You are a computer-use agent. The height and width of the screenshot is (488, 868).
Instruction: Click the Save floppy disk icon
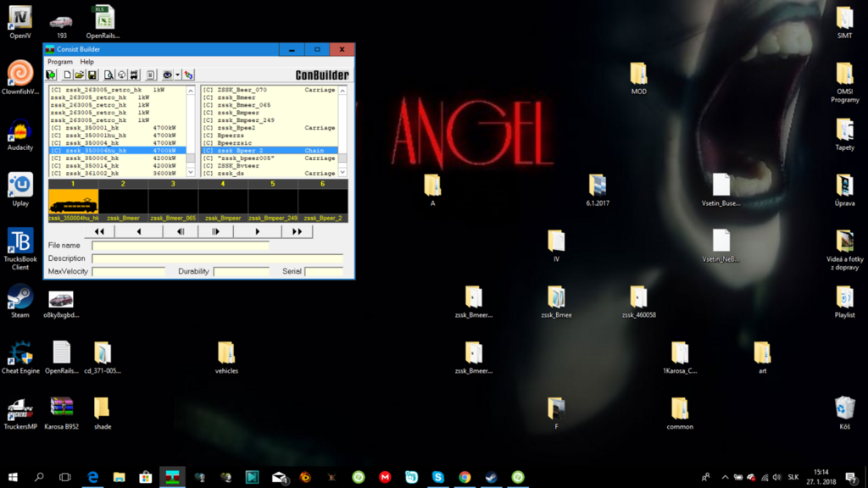[x=92, y=75]
